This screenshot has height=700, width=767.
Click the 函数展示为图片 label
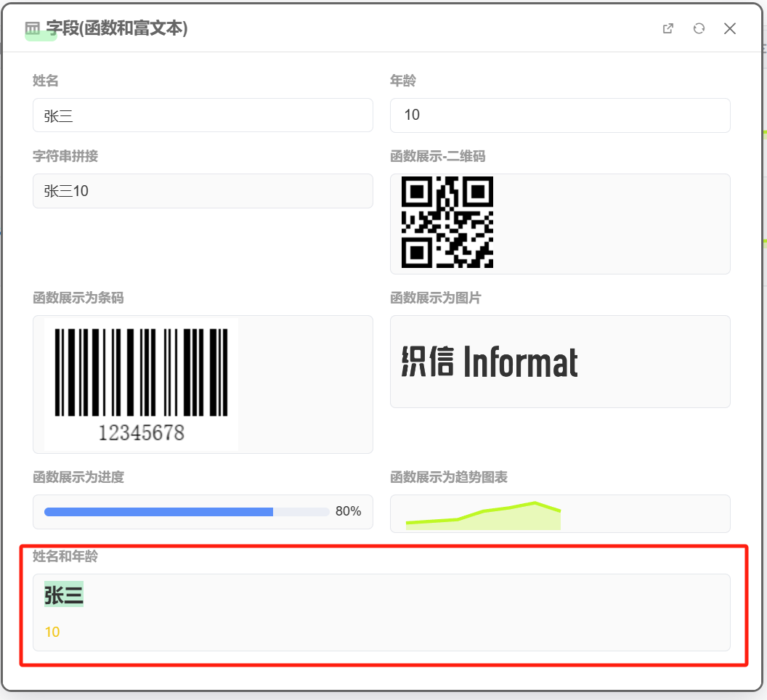pyautogui.click(x=435, y=298)
